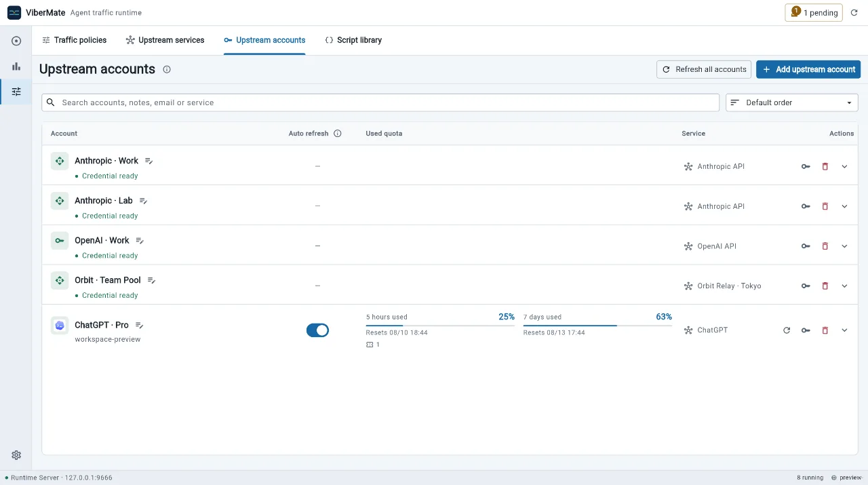Edit note for ChatGPT · Pro account
Viewport: 868px width, 485px height.
(140, 326)
